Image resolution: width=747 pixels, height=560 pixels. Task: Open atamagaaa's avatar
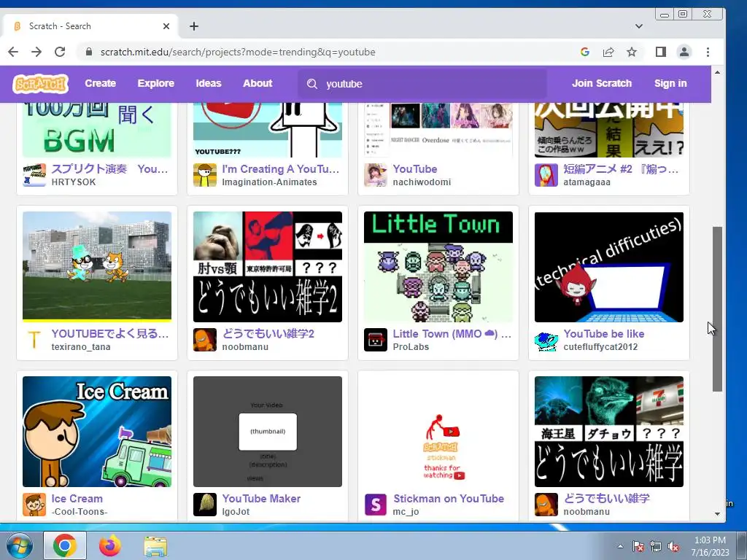(546, 175)
